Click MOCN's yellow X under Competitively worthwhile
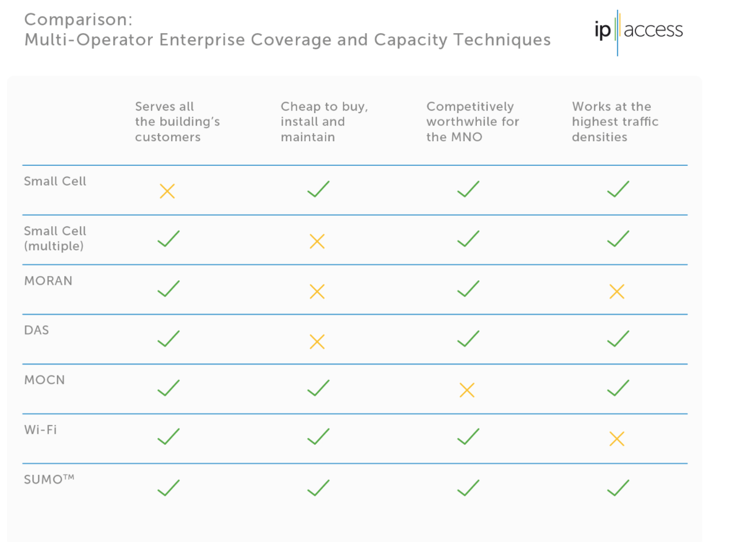 click(467, 390)
